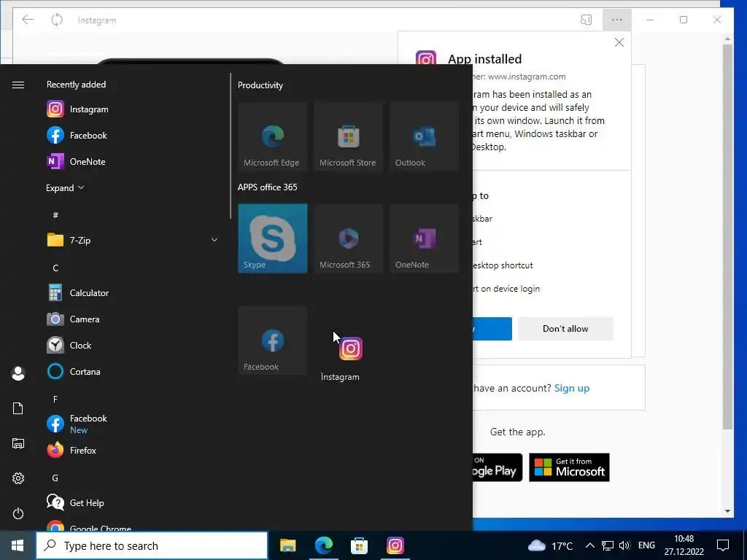This screenshot has height=560, width=747.
Task: Show hidden system tray icons
Action: tap(589, 545)
